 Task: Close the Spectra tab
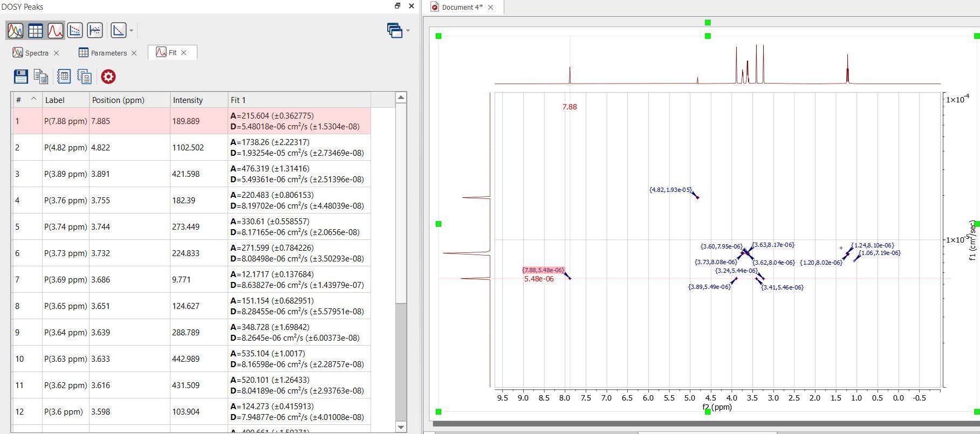click(x=57, y=53)
